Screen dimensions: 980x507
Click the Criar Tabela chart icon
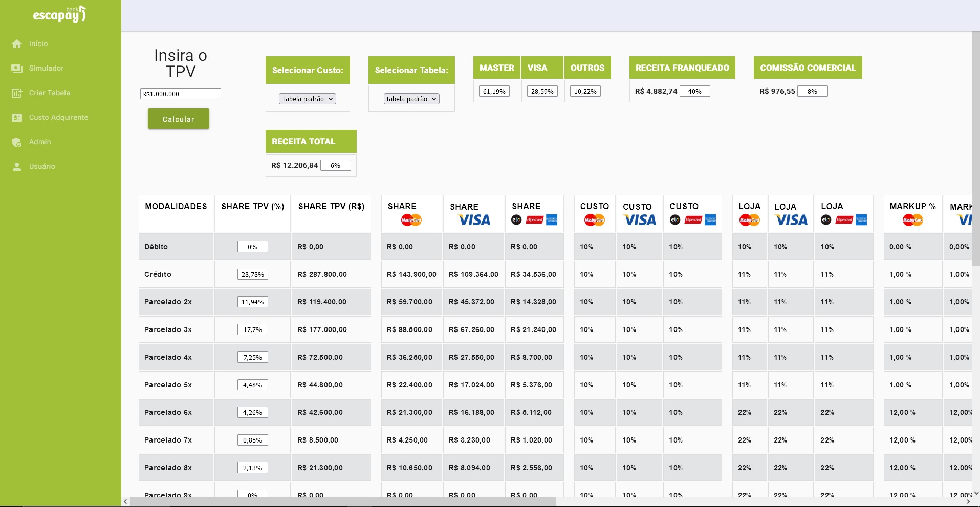click(17, 93)
